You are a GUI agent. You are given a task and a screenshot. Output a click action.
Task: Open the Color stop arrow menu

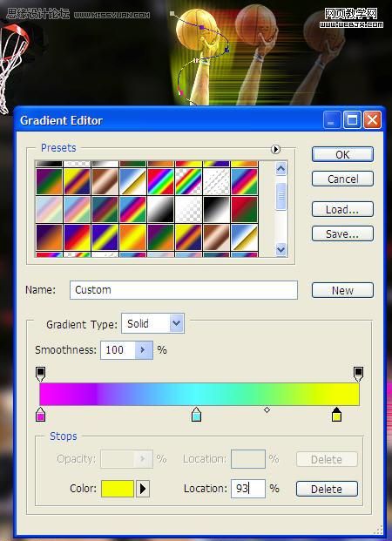click(x=143, y=489)
